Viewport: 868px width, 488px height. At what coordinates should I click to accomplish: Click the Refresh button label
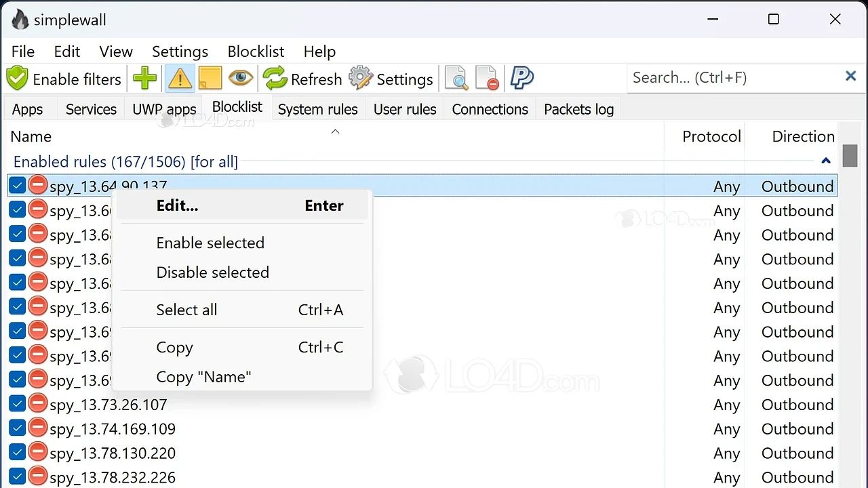pyautogui.click(x=316, y=79)
